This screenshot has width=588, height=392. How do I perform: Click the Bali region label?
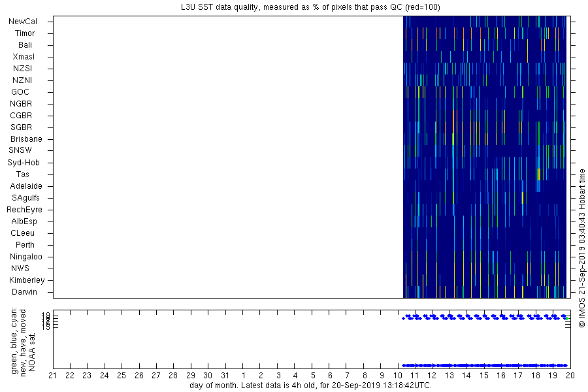point(25,45)
